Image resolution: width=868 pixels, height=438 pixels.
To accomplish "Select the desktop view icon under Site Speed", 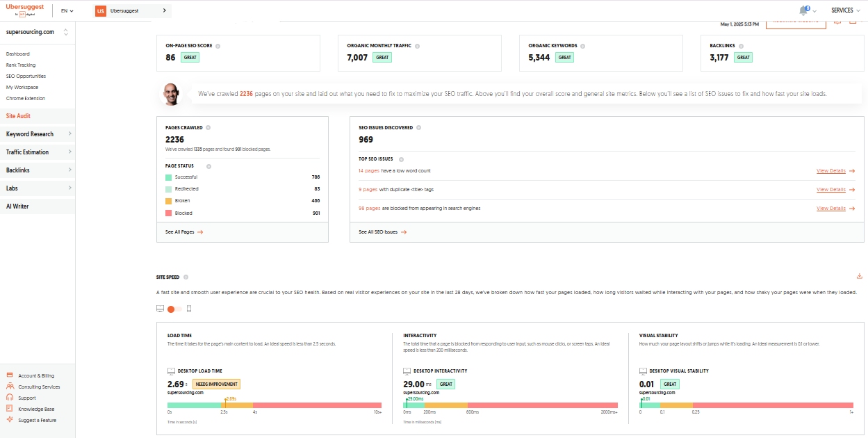I will [161, 309].
